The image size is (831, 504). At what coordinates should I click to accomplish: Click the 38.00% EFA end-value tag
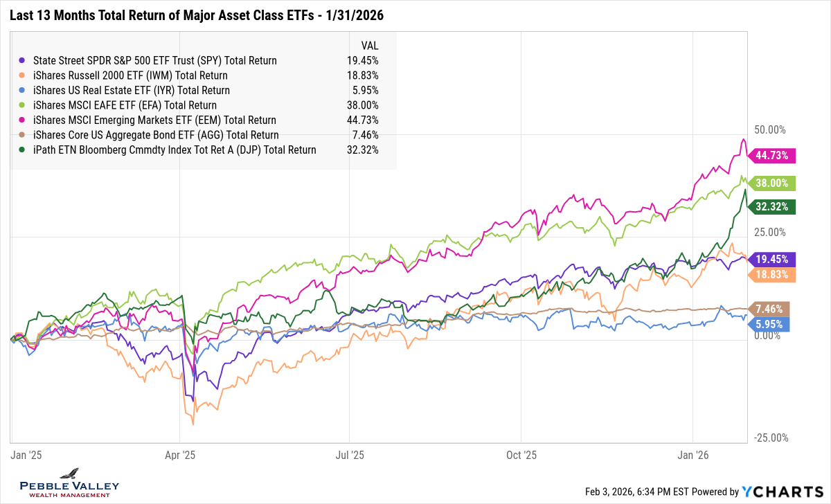(x=771, y=183)
